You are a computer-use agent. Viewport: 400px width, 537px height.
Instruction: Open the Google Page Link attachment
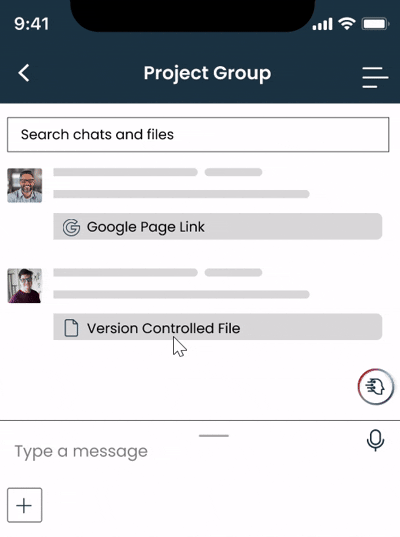pos(217,226)
